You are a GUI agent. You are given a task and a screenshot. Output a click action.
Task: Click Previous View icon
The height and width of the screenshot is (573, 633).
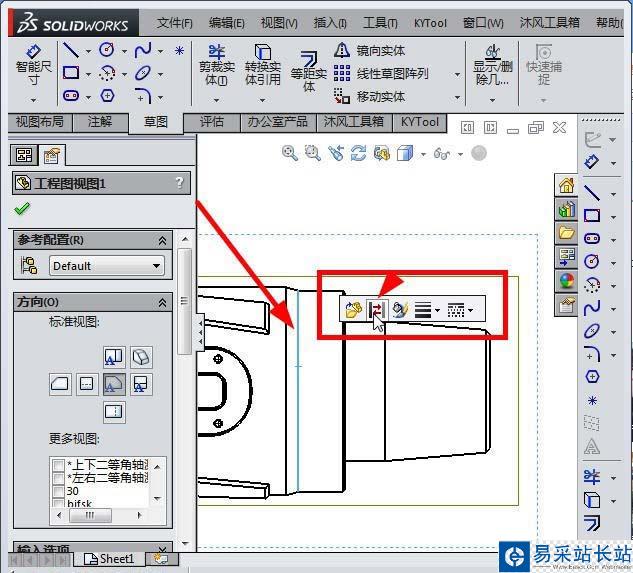click(x=336, y=153)
